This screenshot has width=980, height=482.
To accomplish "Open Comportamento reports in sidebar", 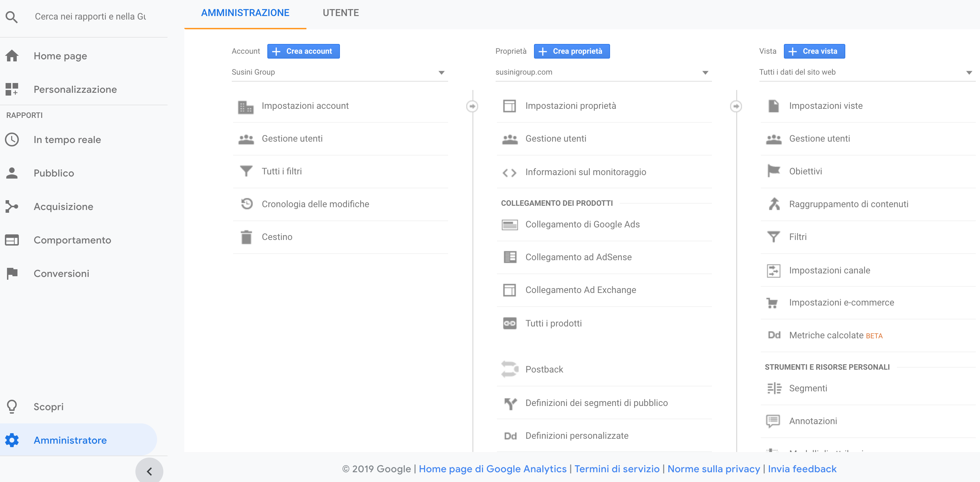I will [x=72, y=240].
